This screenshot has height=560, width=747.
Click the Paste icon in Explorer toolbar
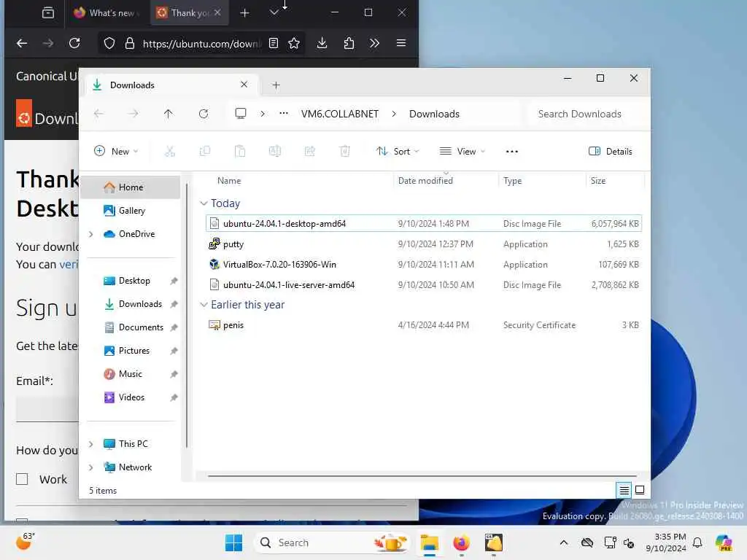click(240, 152)
